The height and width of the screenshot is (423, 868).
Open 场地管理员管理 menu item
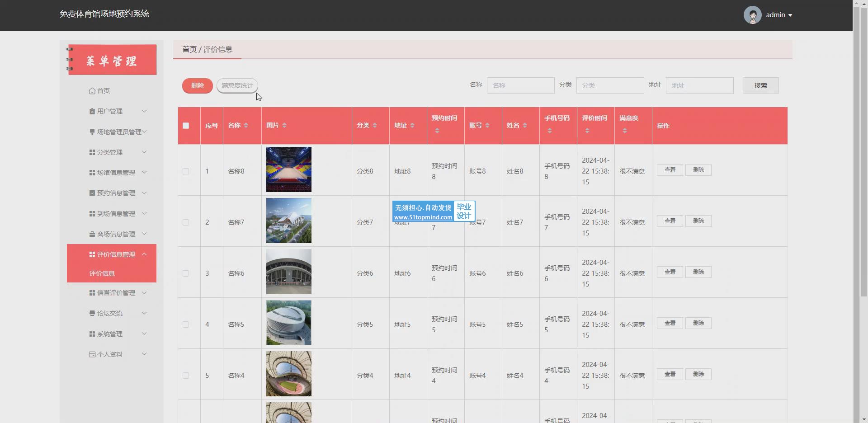click(x=112, y=132)
